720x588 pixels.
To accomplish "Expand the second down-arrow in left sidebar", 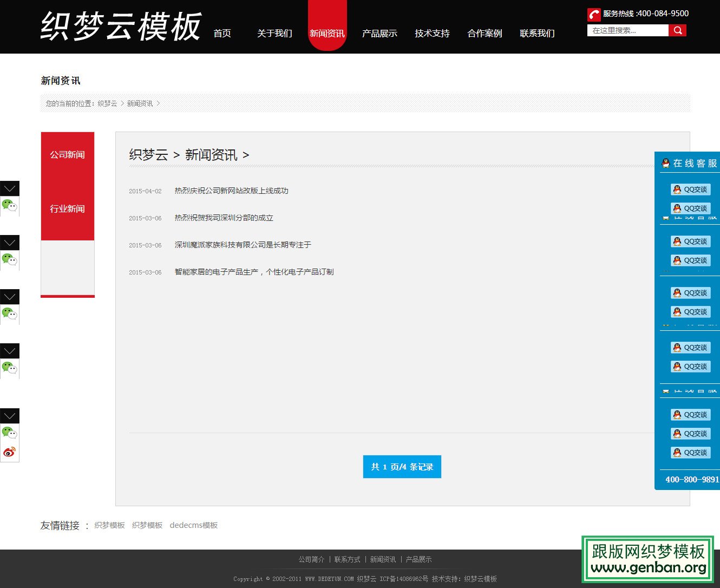I will [10, 242].
